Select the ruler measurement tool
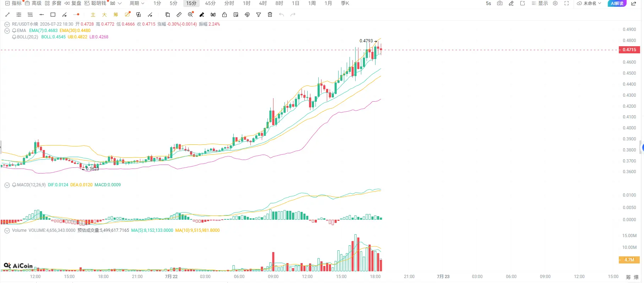 pos(179,15)
